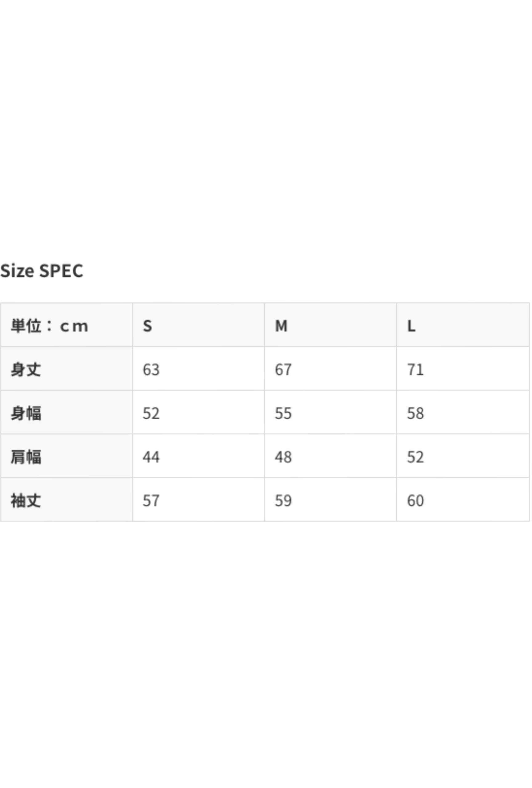Select the S size column header
This screenshot has height=788, width=532.
click(x=147, y=326)
